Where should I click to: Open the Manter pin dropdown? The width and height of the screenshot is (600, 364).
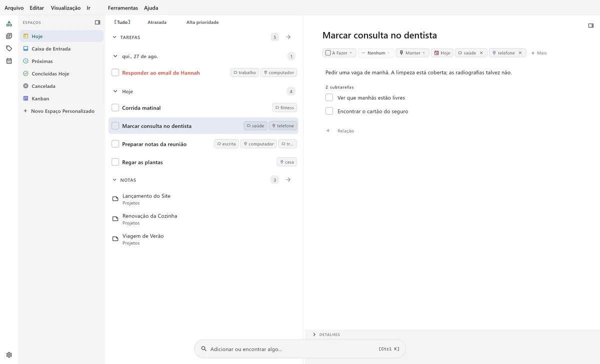coord(412,53)
